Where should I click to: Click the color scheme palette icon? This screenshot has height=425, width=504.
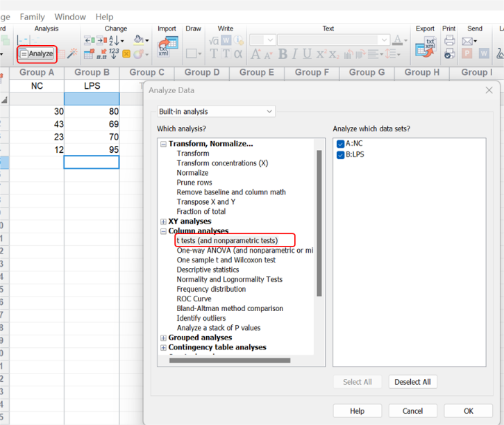coord(140,54)
